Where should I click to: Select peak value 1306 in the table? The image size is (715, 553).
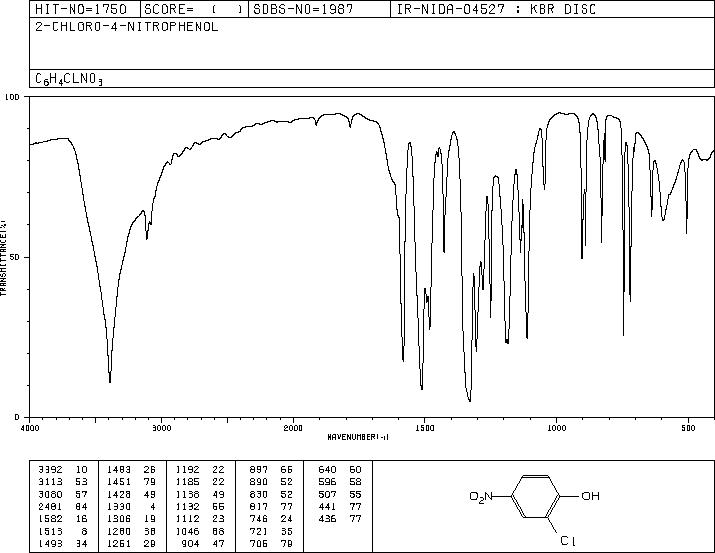point(119,519)
